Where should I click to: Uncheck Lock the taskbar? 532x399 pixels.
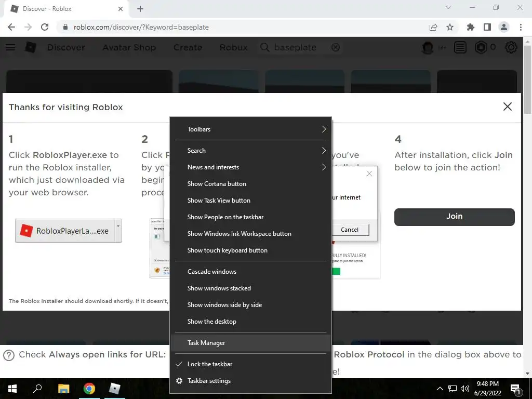pos(250,364)
